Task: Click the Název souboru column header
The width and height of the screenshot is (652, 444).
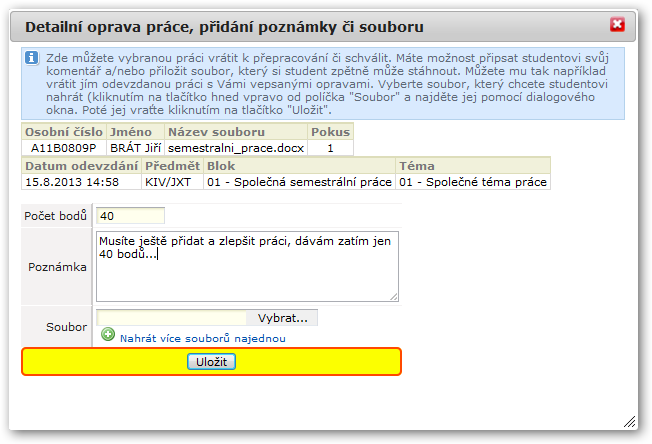Action: coord(236,132)
